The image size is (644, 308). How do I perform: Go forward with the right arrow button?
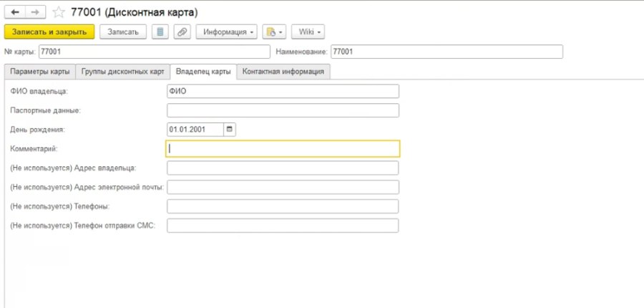tap(35, 12)
